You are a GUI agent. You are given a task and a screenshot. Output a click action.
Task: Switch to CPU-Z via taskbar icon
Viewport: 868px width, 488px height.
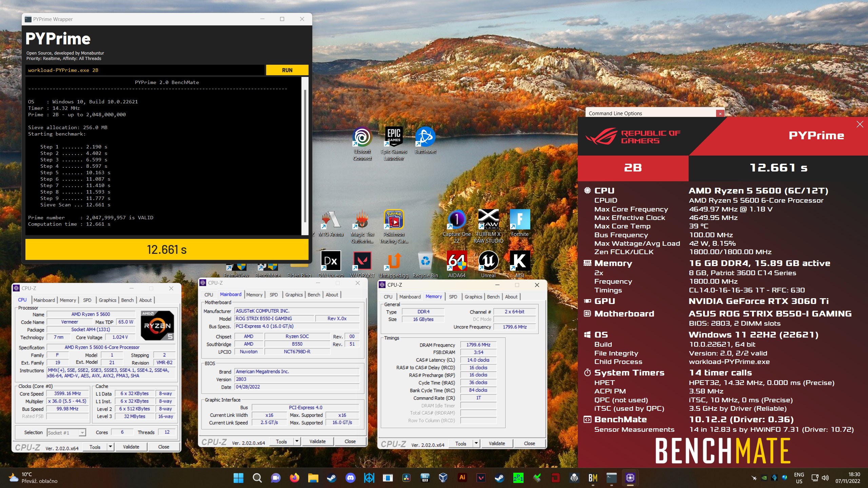[630, 478]
